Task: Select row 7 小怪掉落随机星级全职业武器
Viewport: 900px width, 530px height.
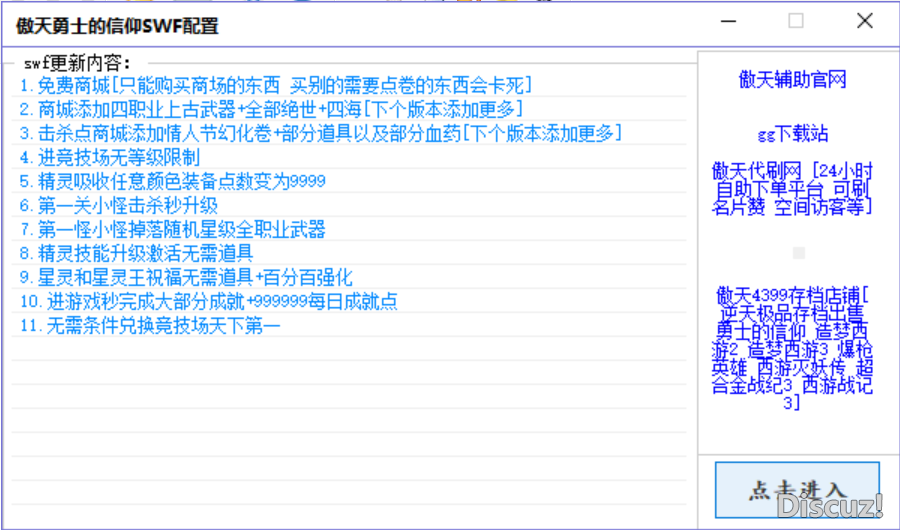Action: pyautogui.click(x=349, y=229)
